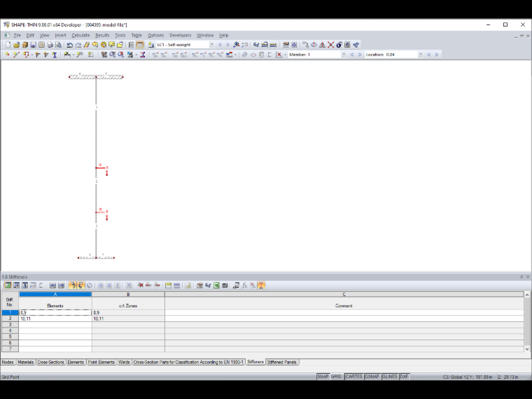This screenshot has width=532, height=399.
Task: Click the New file icon in the toolbar
Action: coord(8,45)
